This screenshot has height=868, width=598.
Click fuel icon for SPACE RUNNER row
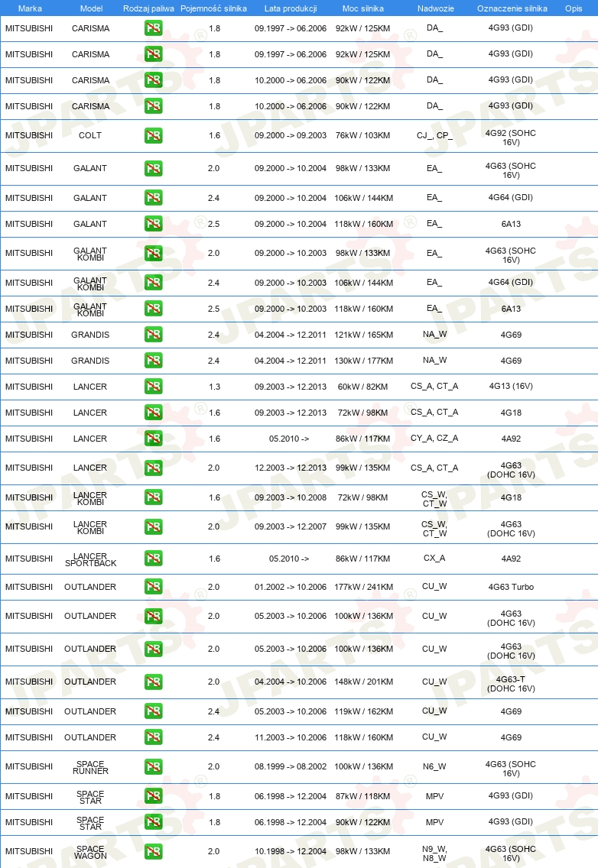pos(154,766)
